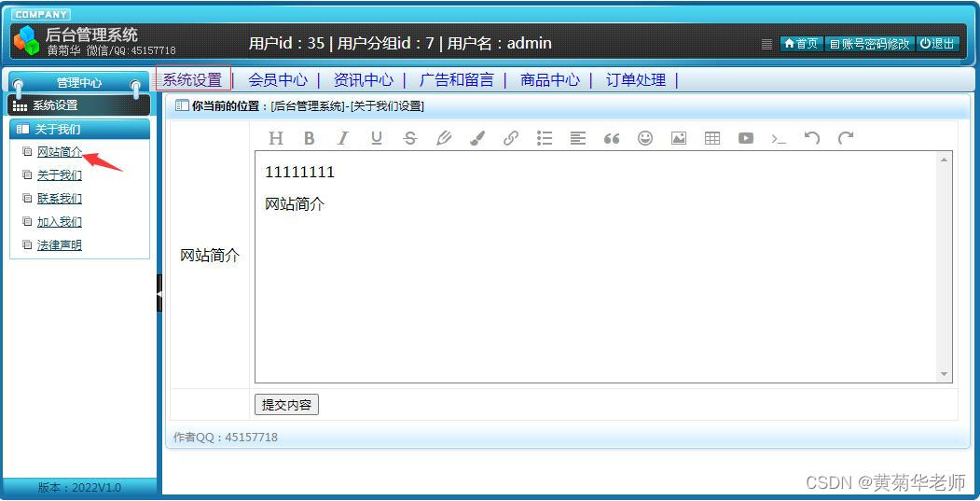Screen dimensions: 980x501
Task: Click 网站简介 text inside the editor
Action: pyautogui.click(x=295, y=204)
